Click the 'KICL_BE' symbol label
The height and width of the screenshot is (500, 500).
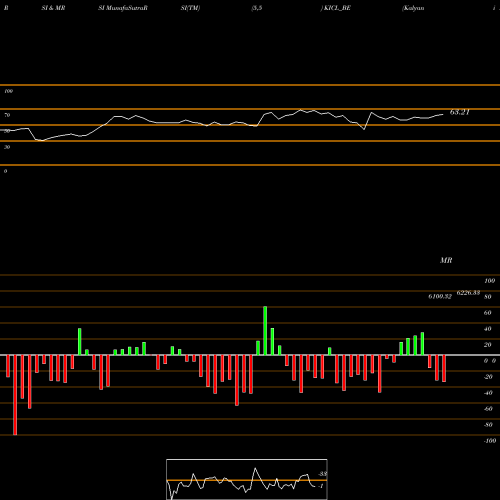coord(336,8)
